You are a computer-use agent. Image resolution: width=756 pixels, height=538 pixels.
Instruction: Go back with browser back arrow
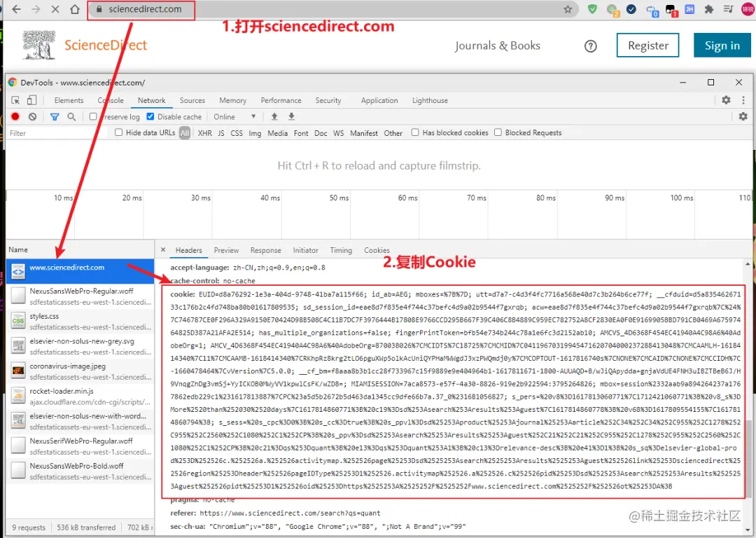(x=16, y=9)
